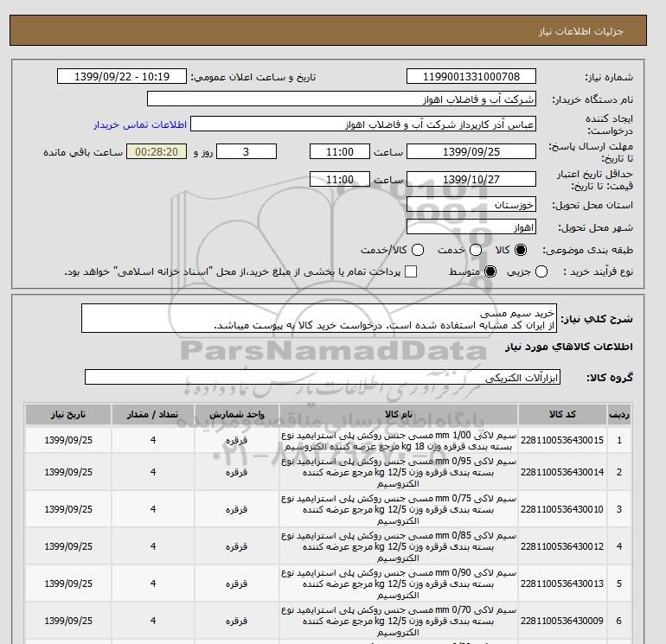The width and height of the screenshot is (666, 644).
Task: Click the response deadline date 1399/09/25 field
Action: point(471,151)
